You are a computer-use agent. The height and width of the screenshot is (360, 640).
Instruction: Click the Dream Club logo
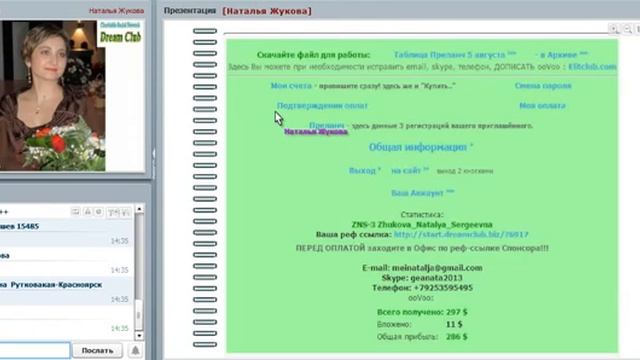(120, 33)
